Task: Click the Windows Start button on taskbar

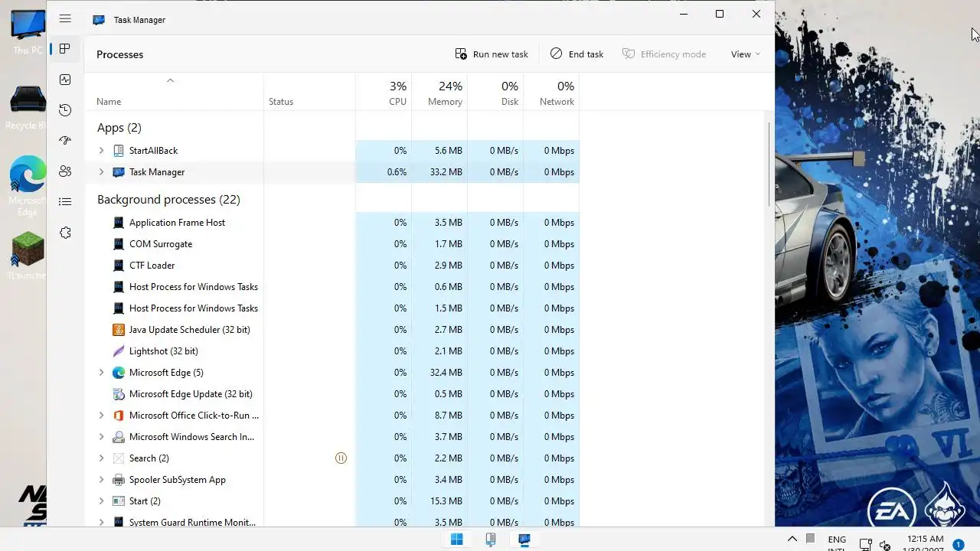Action: (457, 540)
